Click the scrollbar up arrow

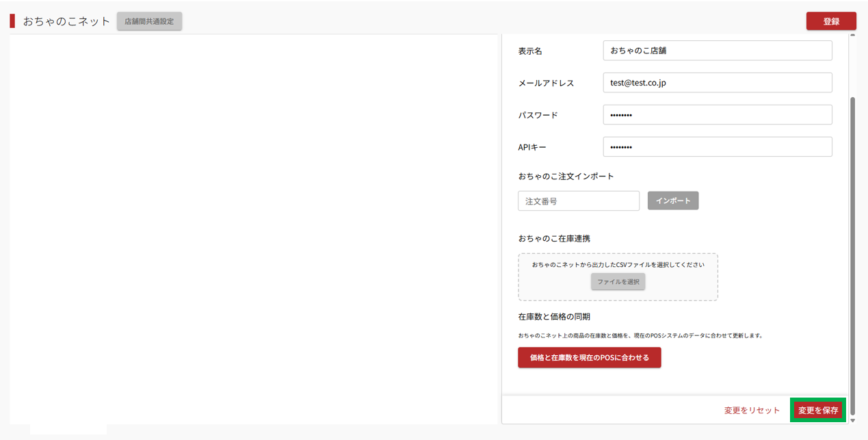852,36
